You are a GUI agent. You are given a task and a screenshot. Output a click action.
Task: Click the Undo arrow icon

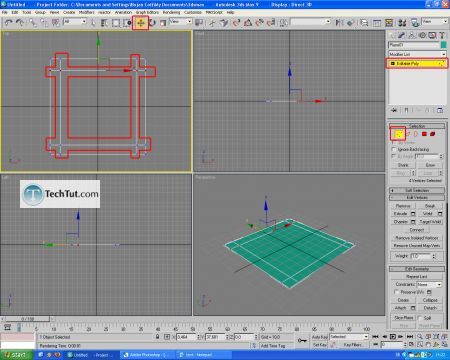(8, 23)
